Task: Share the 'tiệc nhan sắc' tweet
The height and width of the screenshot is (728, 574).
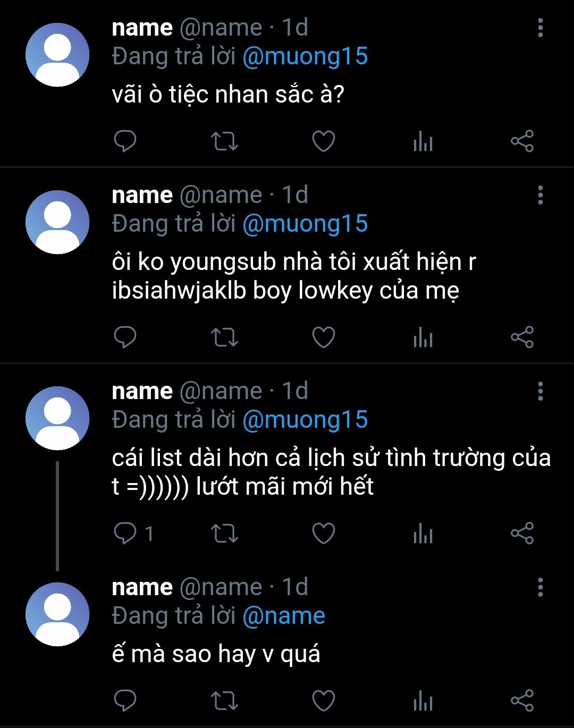Action: point(522,141)
